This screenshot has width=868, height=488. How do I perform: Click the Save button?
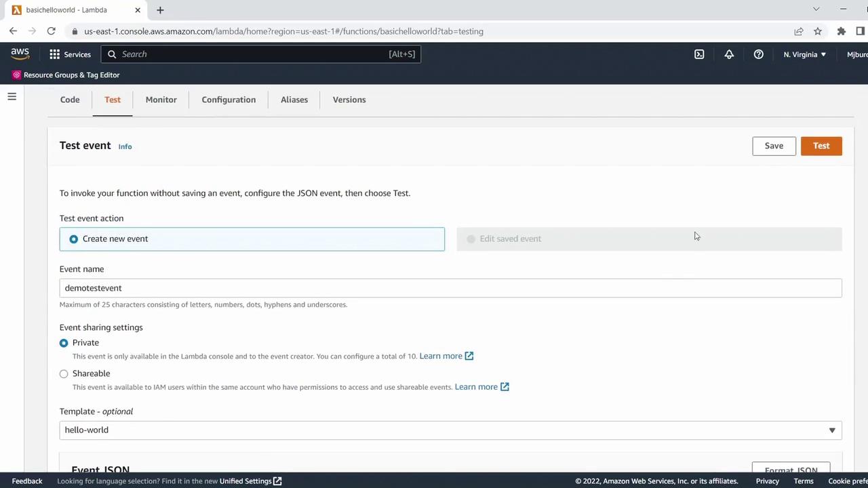coord(774,146)
